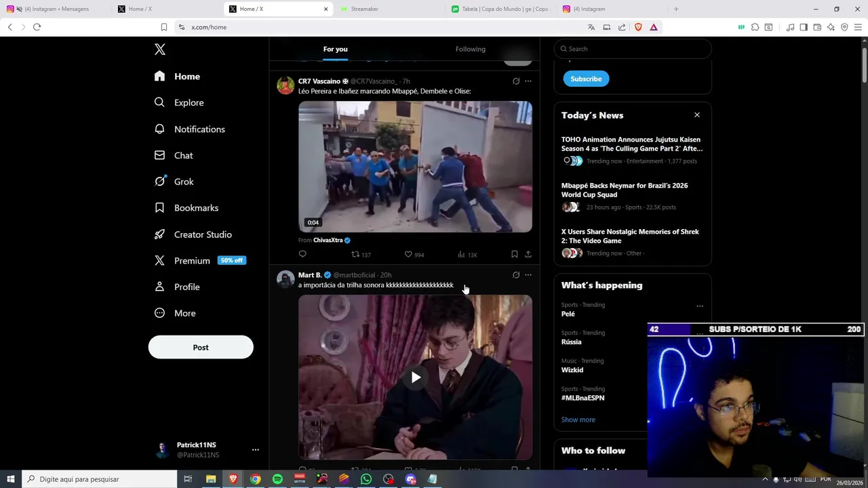Open more options on Mart B. post
Viewport: 868px width, 488px height.
[x=528, y=275]
